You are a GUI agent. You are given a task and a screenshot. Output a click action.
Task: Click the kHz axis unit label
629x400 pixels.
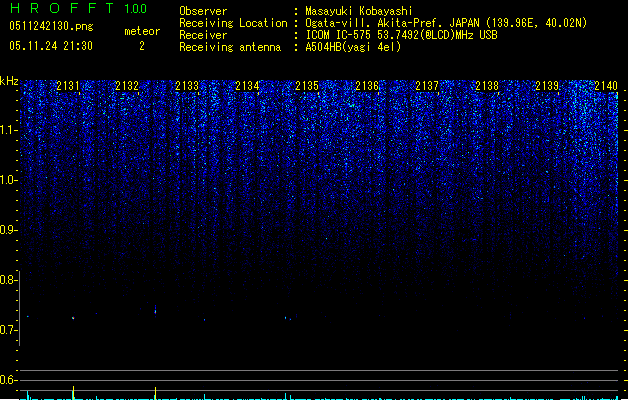pos(9,81)
